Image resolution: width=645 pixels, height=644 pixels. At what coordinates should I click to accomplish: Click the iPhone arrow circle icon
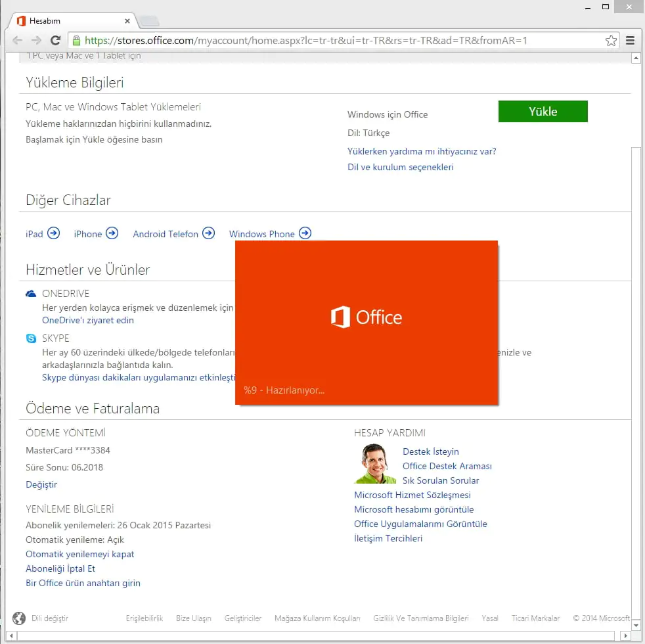click(x=112, y=233)
